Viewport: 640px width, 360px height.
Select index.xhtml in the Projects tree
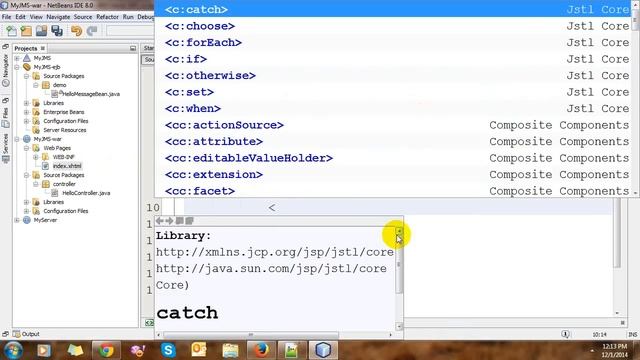click(67, 166)
